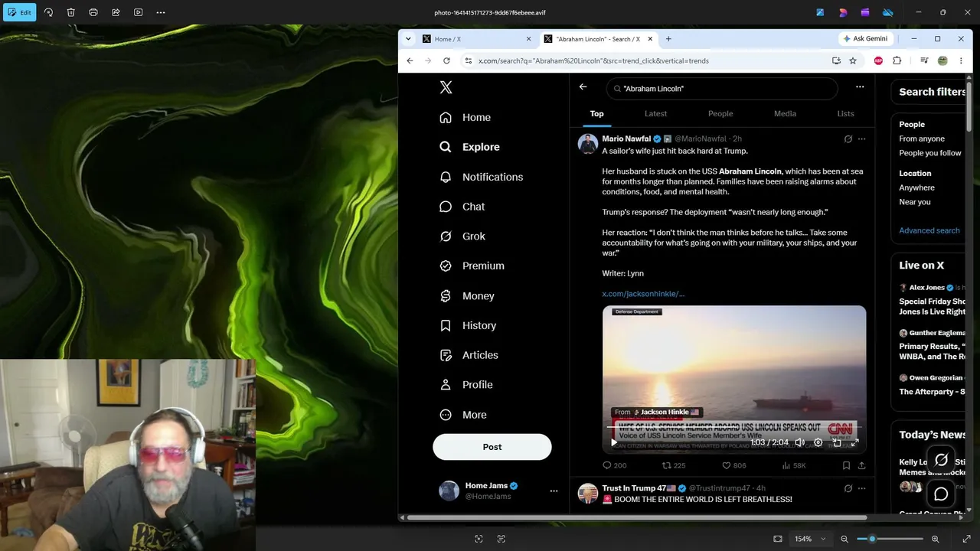Click the Advanced search link
The width and height of the screenshot is (980, 551).
tap(929, 230)
